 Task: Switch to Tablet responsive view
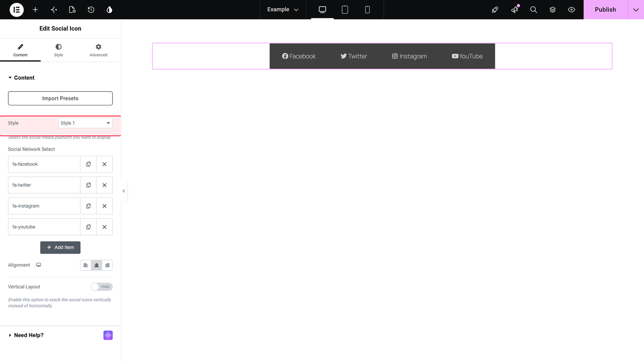pyautogui.click(x=345, y=10)
